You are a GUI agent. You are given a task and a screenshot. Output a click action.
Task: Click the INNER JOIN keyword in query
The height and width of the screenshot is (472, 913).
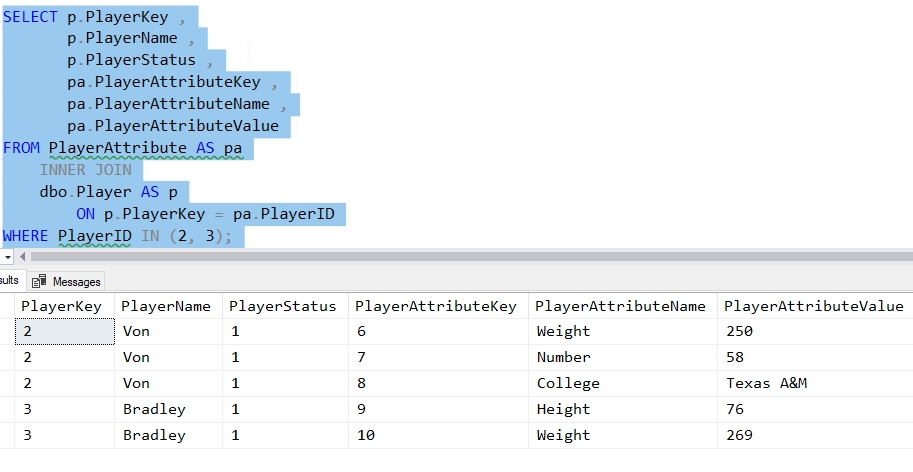(86, 170)
